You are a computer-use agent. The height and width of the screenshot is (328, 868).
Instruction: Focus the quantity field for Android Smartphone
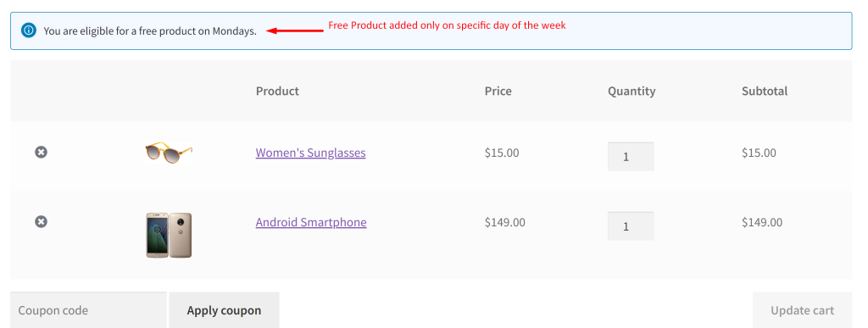[x=631, y=225]
